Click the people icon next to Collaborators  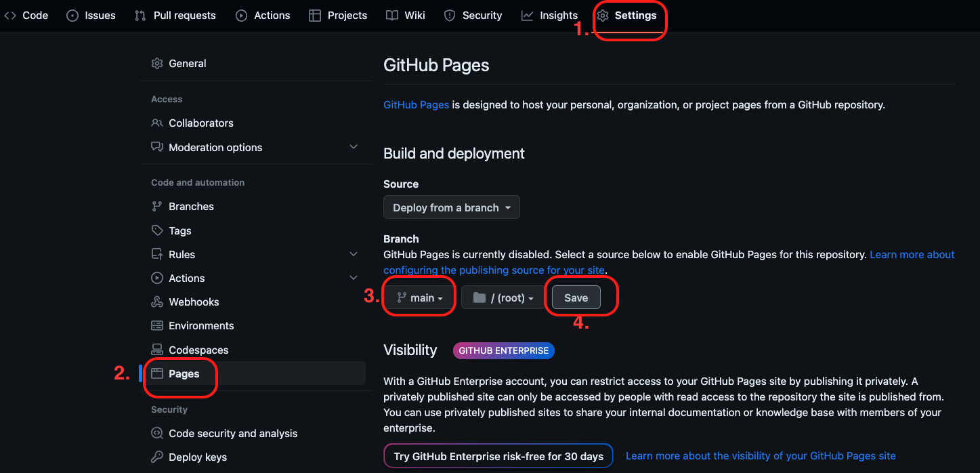(x=157, y=123)
